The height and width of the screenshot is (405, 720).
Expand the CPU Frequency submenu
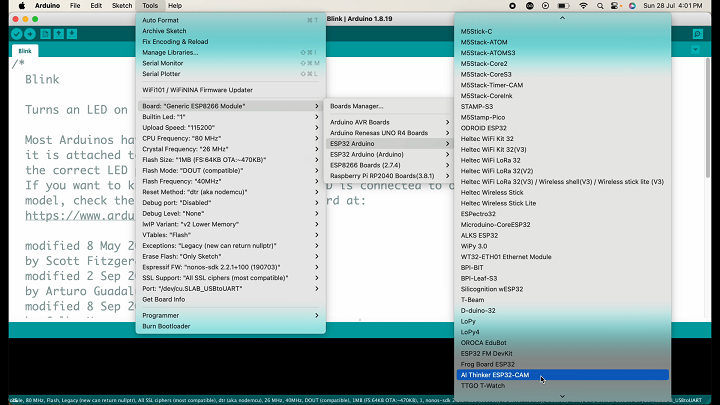click(231, 138)
